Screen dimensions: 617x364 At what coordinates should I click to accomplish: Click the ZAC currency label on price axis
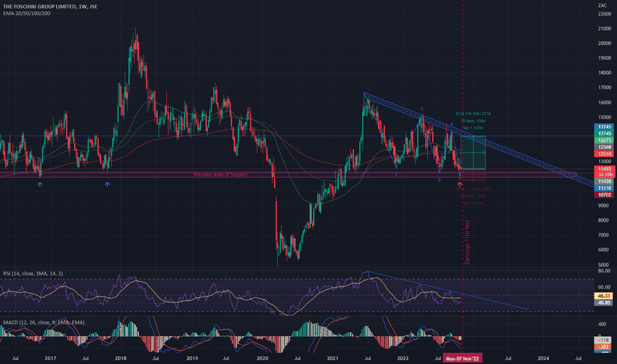[x=602, y=5]
